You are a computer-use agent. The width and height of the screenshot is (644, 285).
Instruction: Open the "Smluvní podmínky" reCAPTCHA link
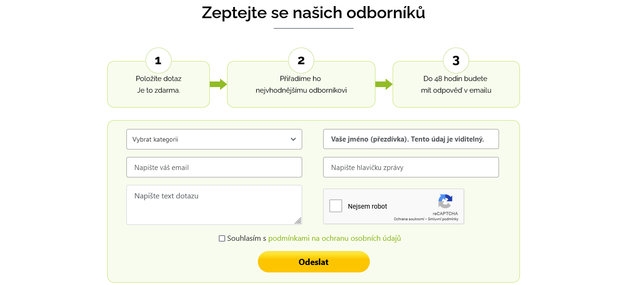pyautogui.click(x=443, y=219)
